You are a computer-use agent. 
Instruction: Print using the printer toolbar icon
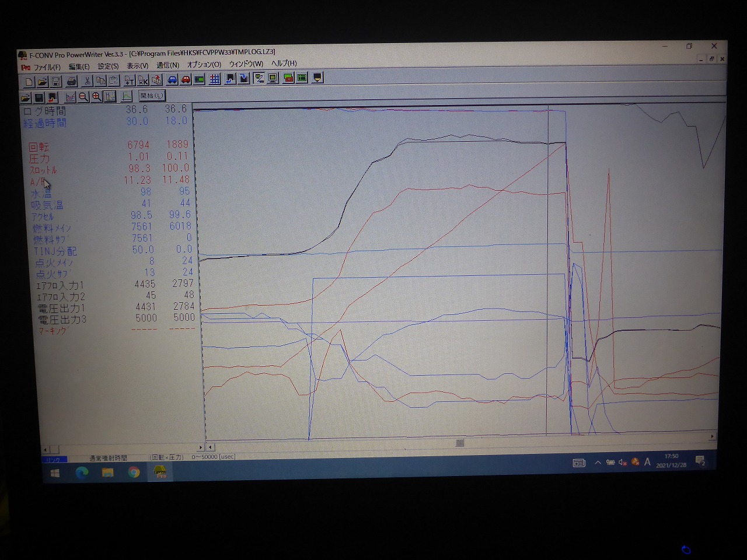click(72, 81)
